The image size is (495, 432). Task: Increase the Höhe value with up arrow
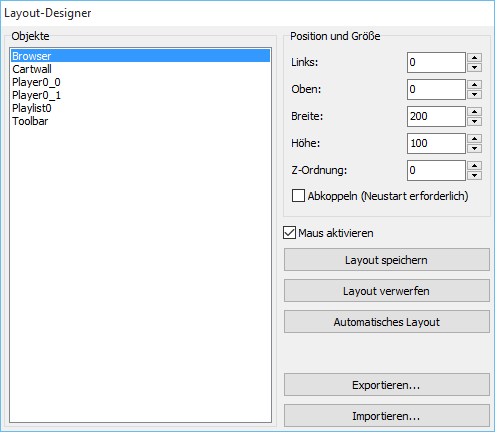(474, 138)
